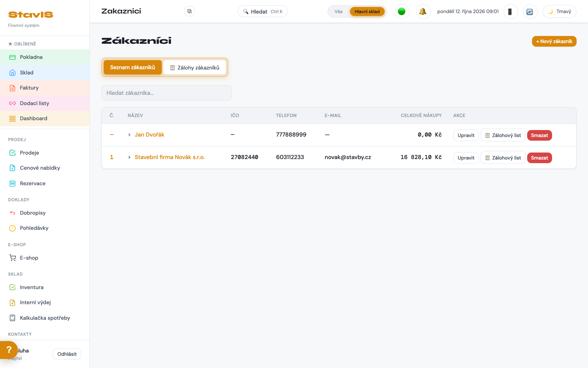The width and height of the screenshot is (588, 368).
Task: Open customer Jan Dvořák name link
Action: pos(149,135)
